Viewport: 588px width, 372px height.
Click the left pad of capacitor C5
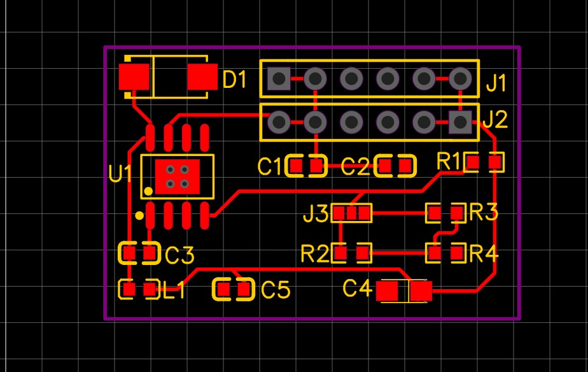click(224, 289)
